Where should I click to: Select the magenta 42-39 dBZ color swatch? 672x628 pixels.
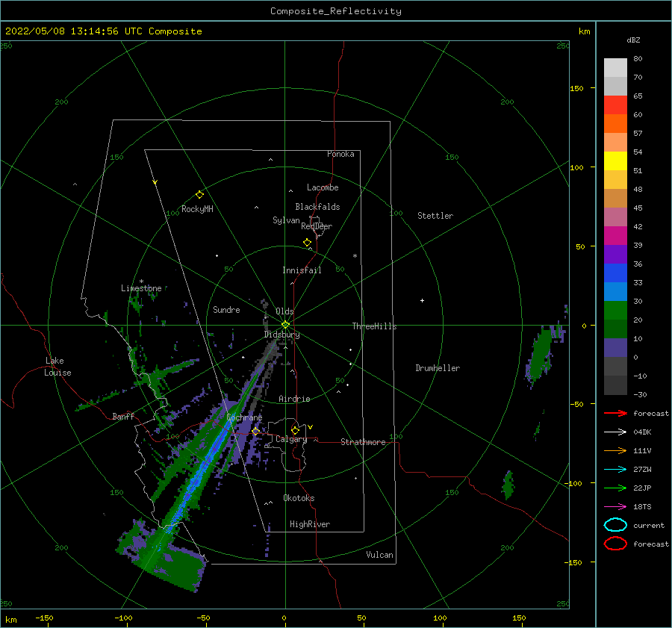tap(615, 236)
